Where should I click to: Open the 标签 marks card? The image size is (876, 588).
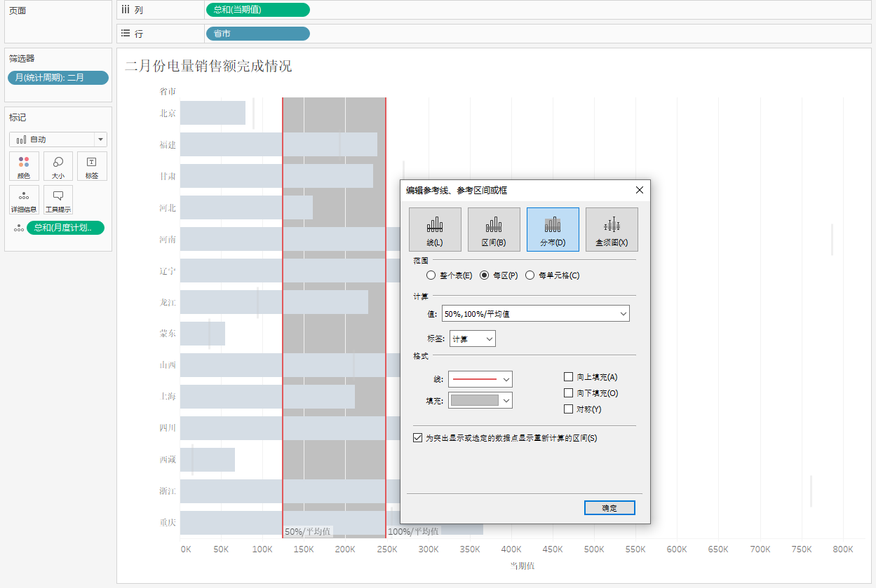[92, 167]
